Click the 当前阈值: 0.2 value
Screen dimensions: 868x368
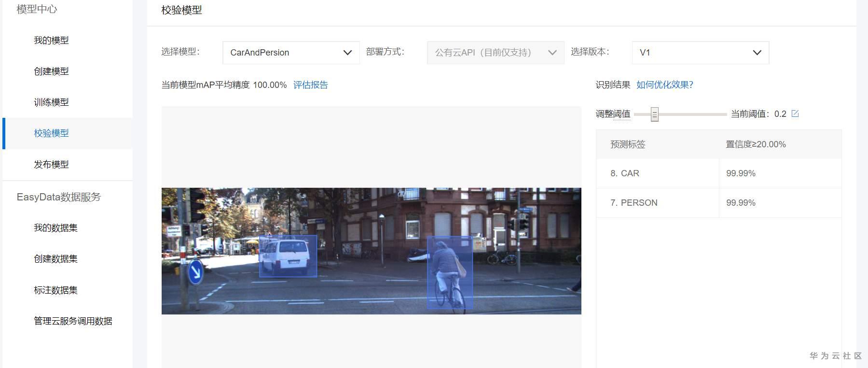[758, 114]
